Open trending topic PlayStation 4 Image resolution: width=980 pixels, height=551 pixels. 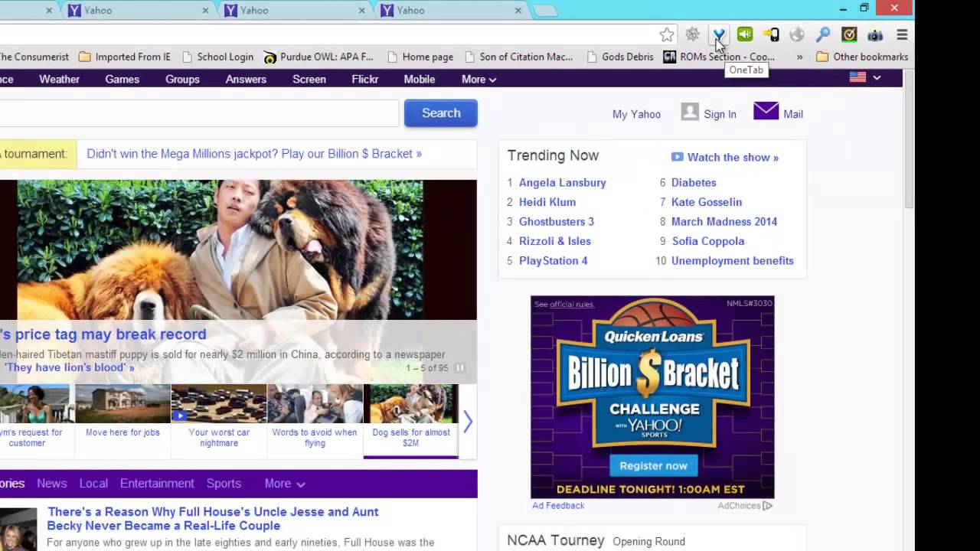553,260
